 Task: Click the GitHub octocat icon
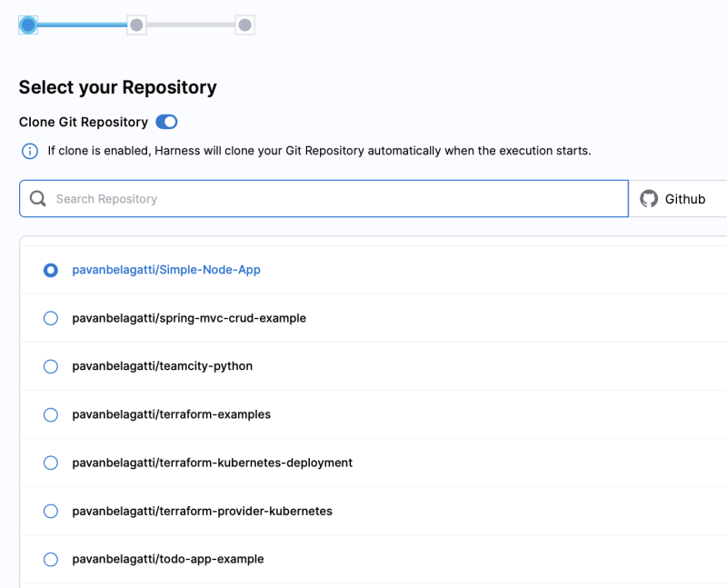pyautogui.click(x=649, y=198)
